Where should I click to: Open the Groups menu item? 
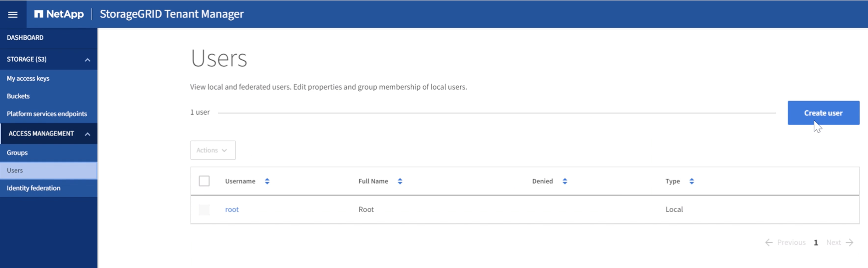coord(17,152)
